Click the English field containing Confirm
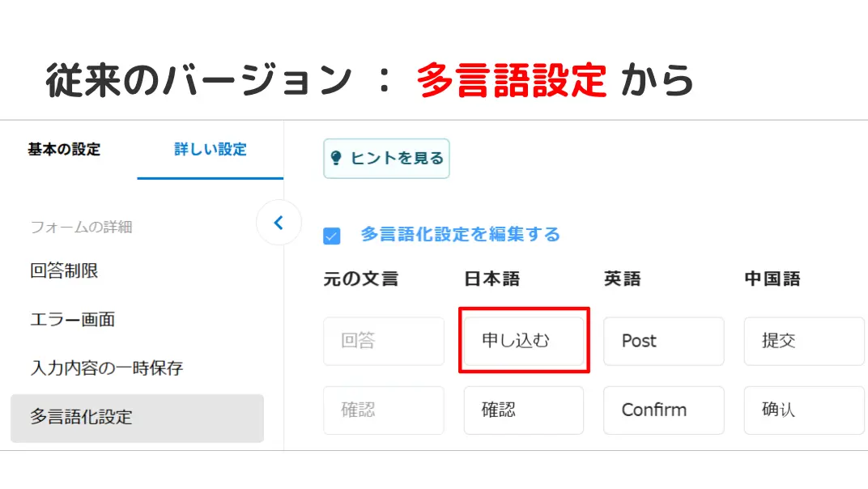 [664, 410]
